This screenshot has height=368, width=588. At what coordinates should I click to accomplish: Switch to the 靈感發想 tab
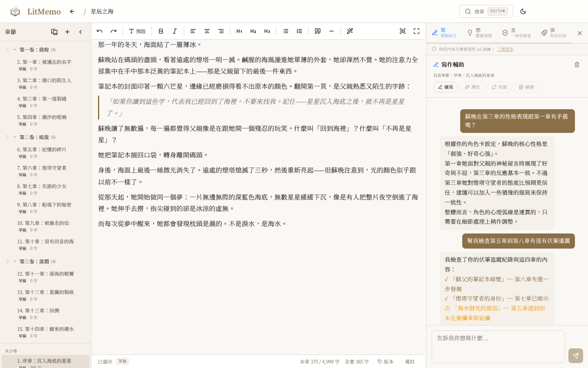tap(480, 33)
